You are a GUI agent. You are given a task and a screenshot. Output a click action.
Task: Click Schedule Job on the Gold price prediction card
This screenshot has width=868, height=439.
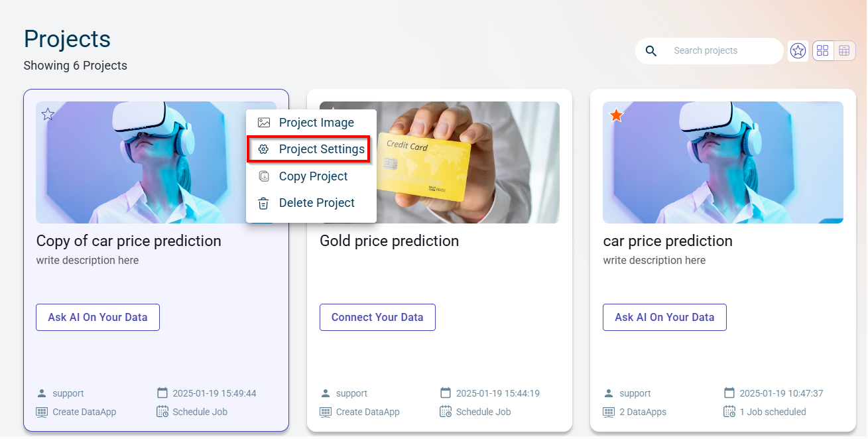pyautogui.click(x=483, y=412)
